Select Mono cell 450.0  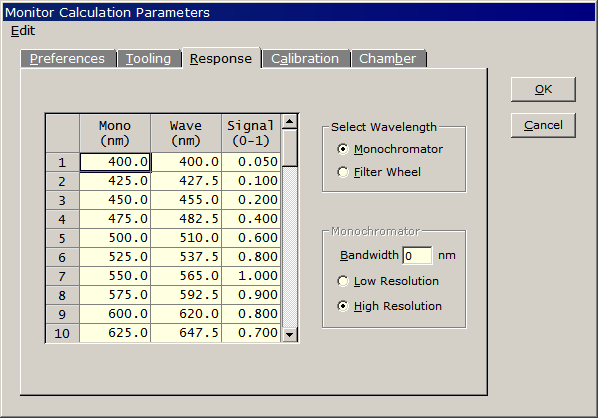point(115,200)
